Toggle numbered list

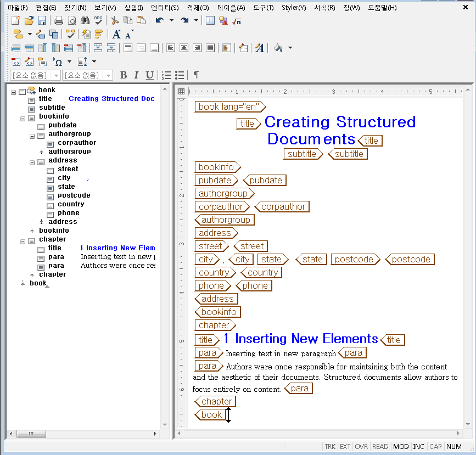tap(166, 75)
